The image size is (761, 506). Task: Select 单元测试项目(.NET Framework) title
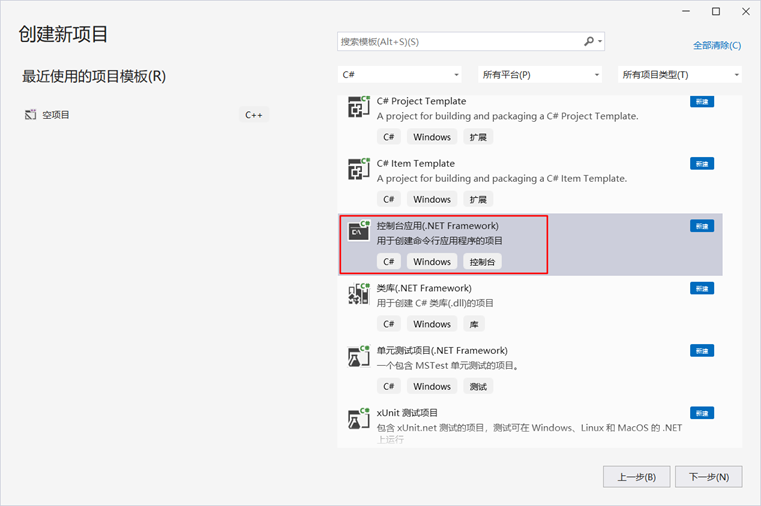442,351
